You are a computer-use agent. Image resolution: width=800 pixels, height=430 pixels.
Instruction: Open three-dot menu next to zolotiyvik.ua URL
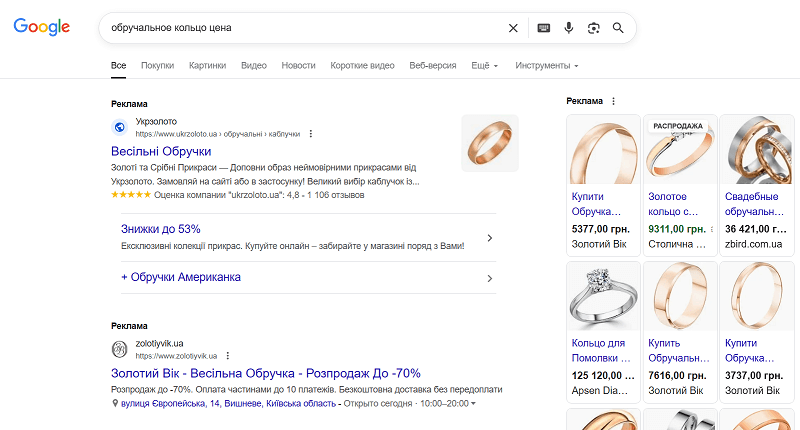point(228,356)
